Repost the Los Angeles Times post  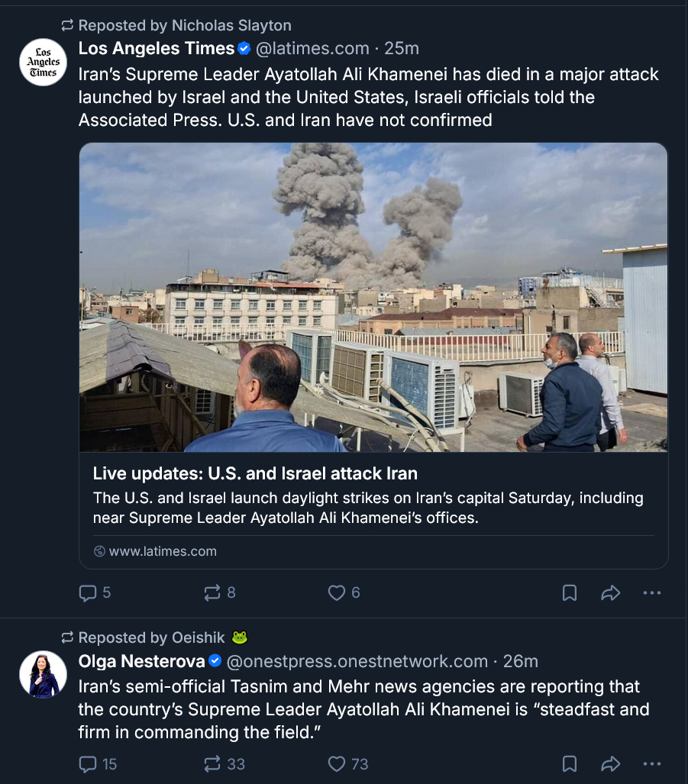click(x=213, y=592)
